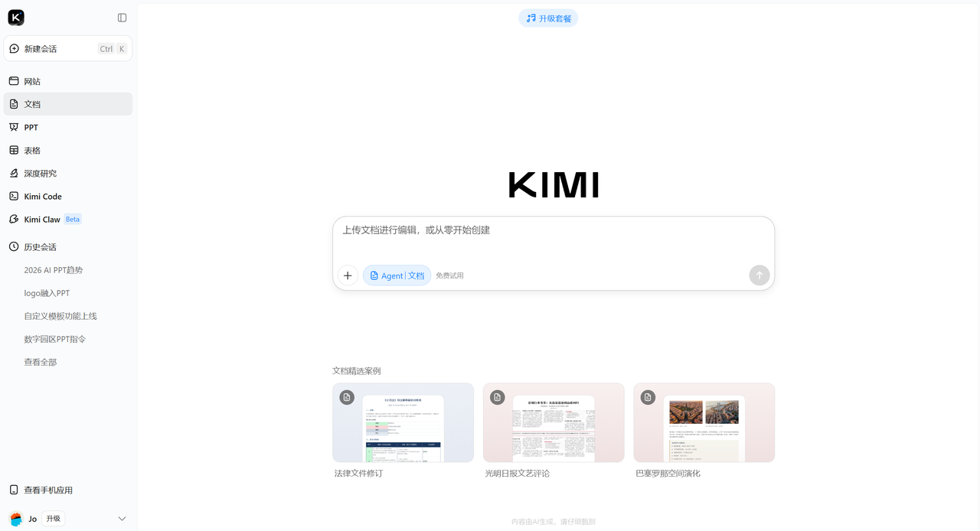The image size is (980, 531).
Task: Click the icon inside the 升级套餐 button
Action: coord(531,18)
